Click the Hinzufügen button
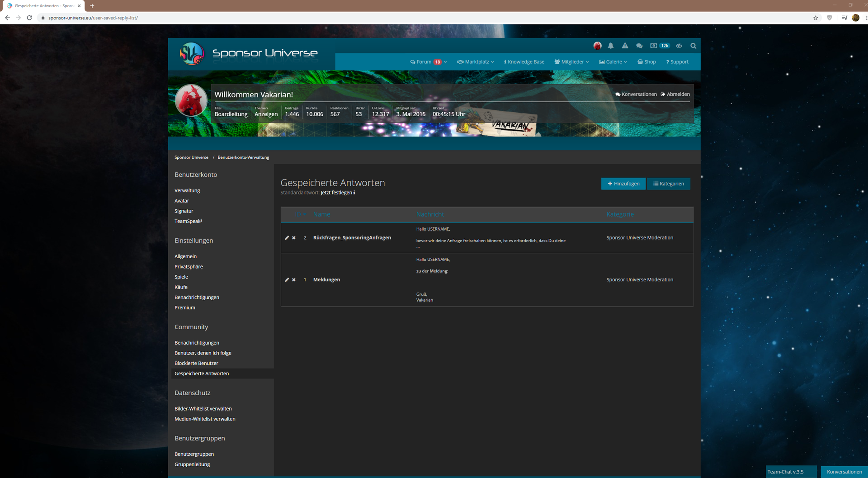The width and height of the screenshot is (868, 478). point(623,184)
